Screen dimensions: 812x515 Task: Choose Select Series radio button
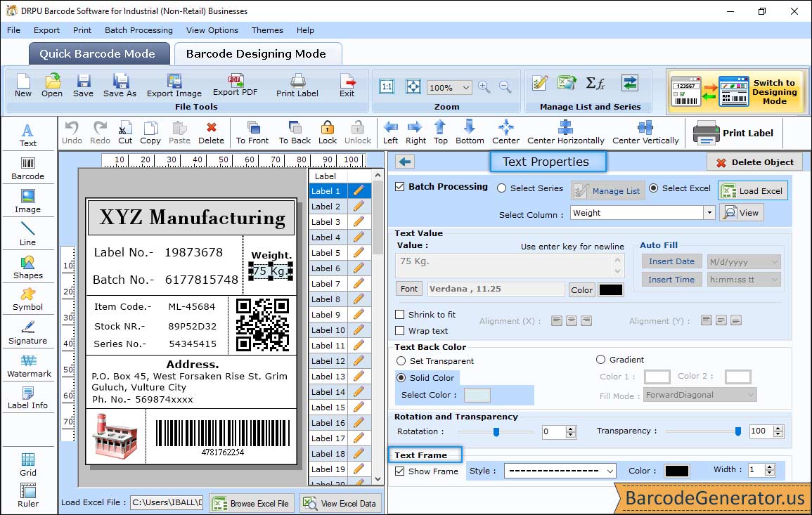pyautogui.click(x=501, y=188)
